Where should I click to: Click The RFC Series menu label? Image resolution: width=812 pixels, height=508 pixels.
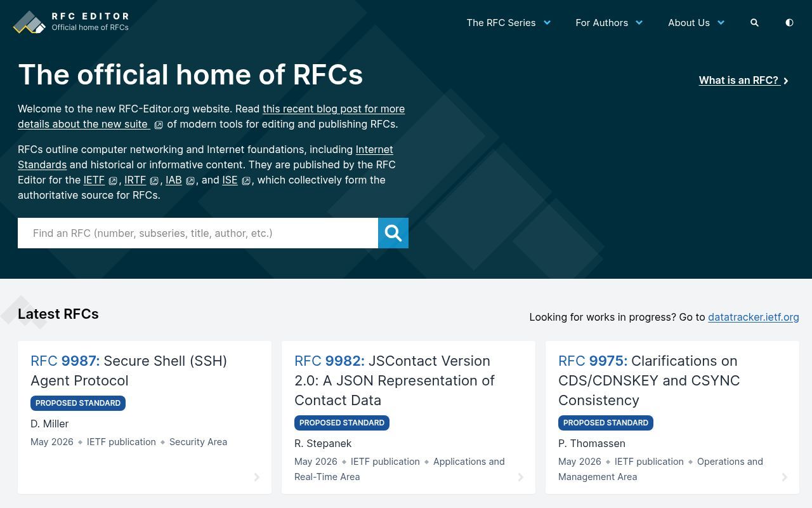(501, 23)
